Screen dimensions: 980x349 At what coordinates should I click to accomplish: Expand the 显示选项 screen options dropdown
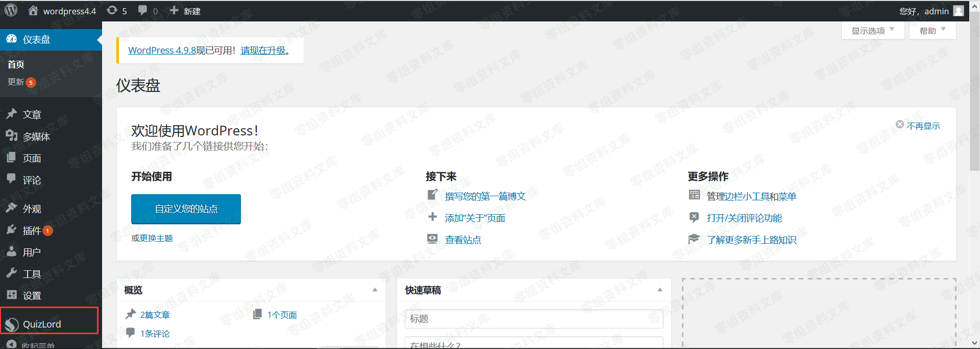click(x=872, y=31)
